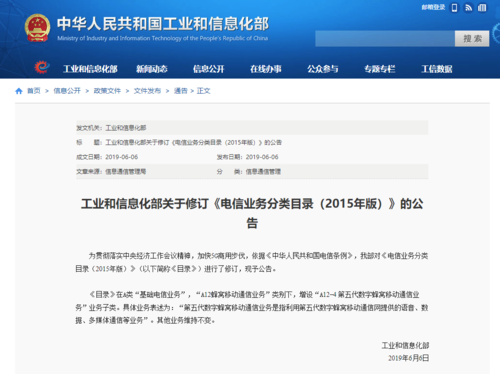
Task: Click the icon right of RSS
Action: point(482,7)
